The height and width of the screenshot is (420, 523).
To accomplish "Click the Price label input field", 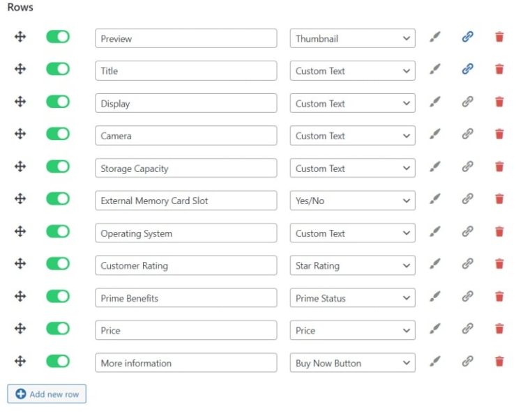I will coord(185,330).
